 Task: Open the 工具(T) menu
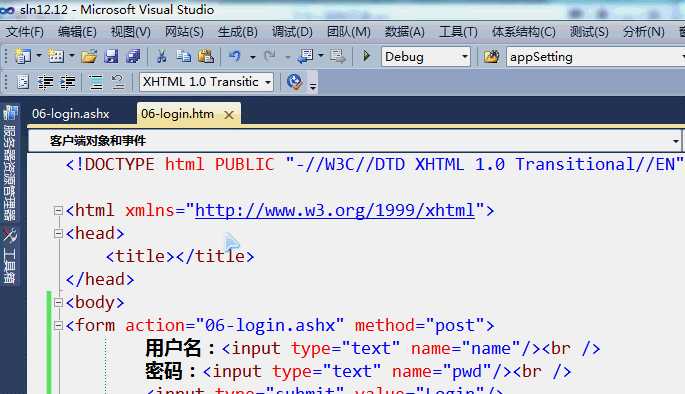point(458,31)
